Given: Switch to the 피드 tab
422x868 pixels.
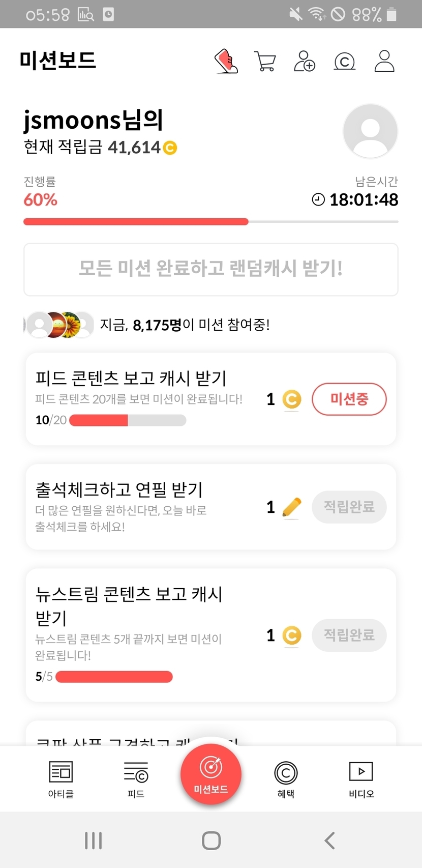Looking at the screenshot, I should [x=136, y=778].
